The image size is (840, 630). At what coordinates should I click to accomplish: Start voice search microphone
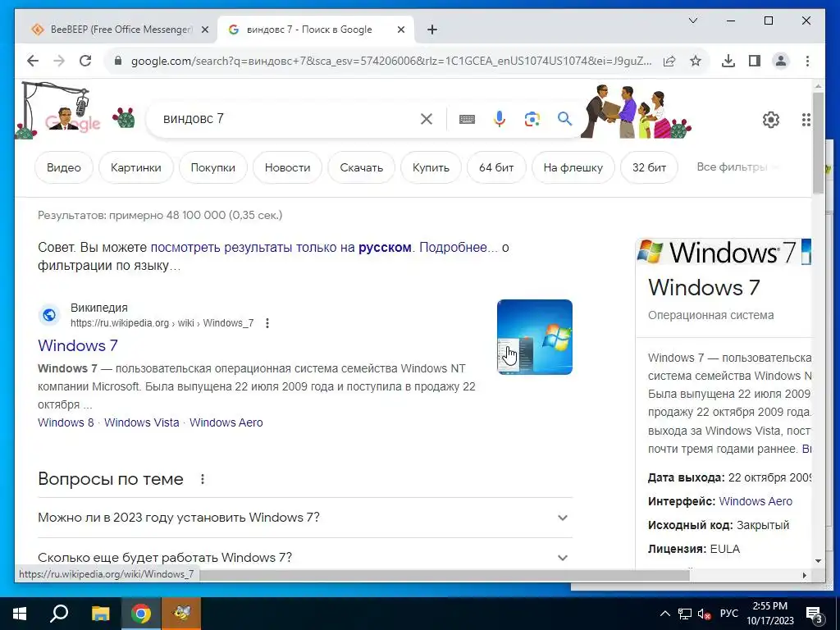click(x=500, y=119)
